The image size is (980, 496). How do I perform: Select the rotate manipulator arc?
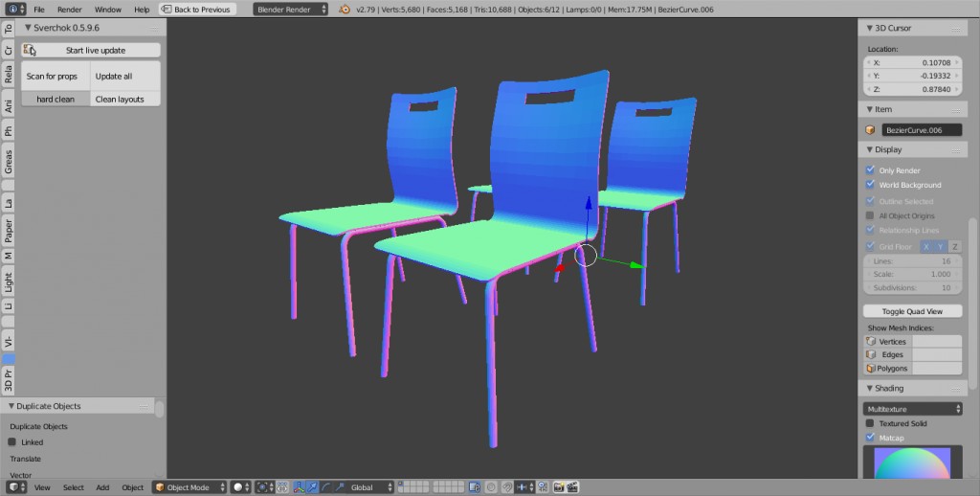pos(325,487)
